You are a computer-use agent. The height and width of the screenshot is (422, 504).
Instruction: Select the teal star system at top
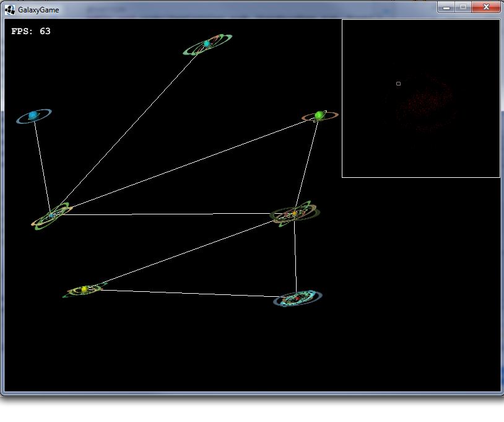point(207,44)
